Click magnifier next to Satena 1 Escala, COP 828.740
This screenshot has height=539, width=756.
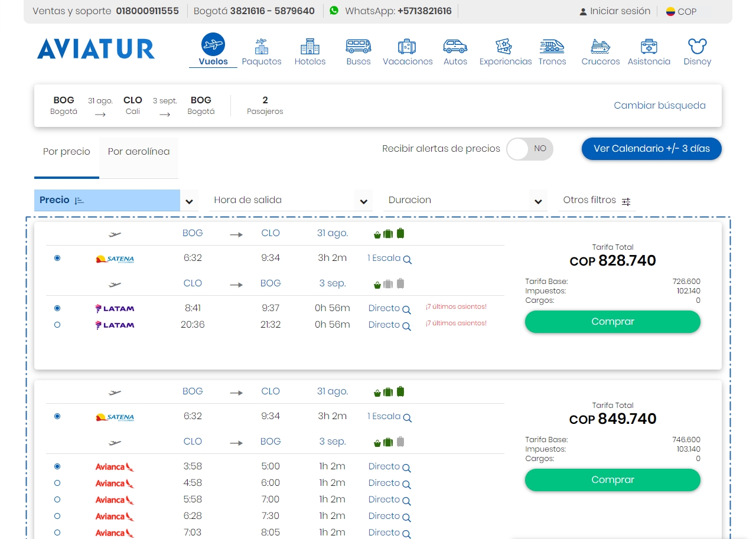click(408, 259)
